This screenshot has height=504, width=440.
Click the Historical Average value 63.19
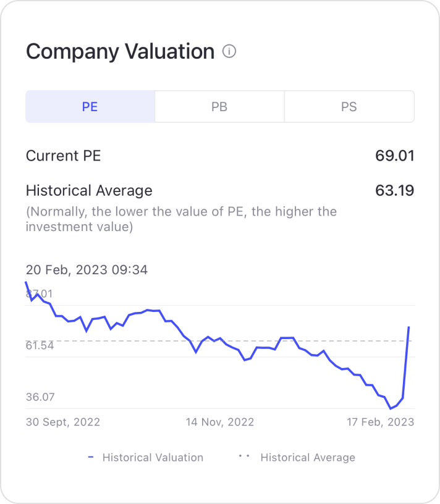tap(394, 190)
